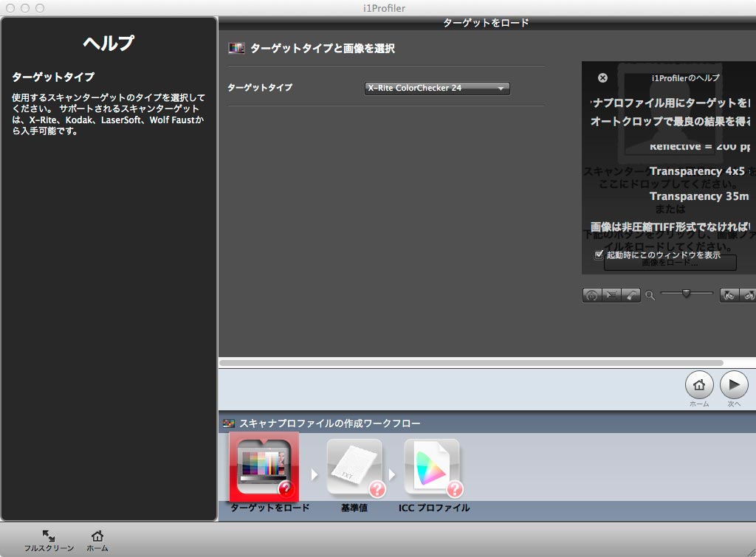Uncheck 起動時にこのウィンドウを表示
The height and width of the screenshot is (557, 756).
click(599, 255)
